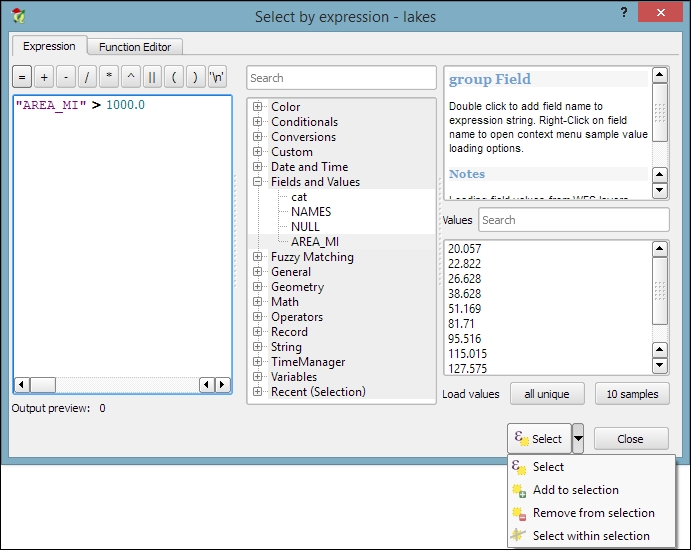
Task: Pick value 38.628 from values list
Action: pyautogui.click(x=464, y=294)
